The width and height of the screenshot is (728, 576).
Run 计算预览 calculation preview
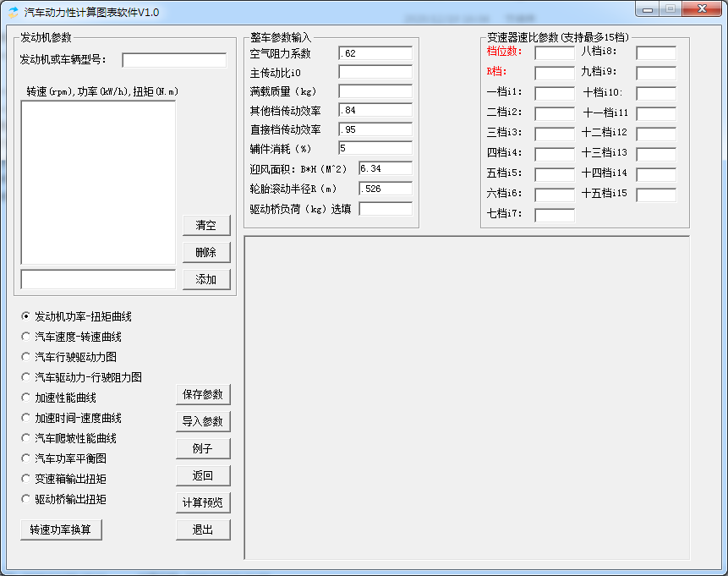point(203,502)
